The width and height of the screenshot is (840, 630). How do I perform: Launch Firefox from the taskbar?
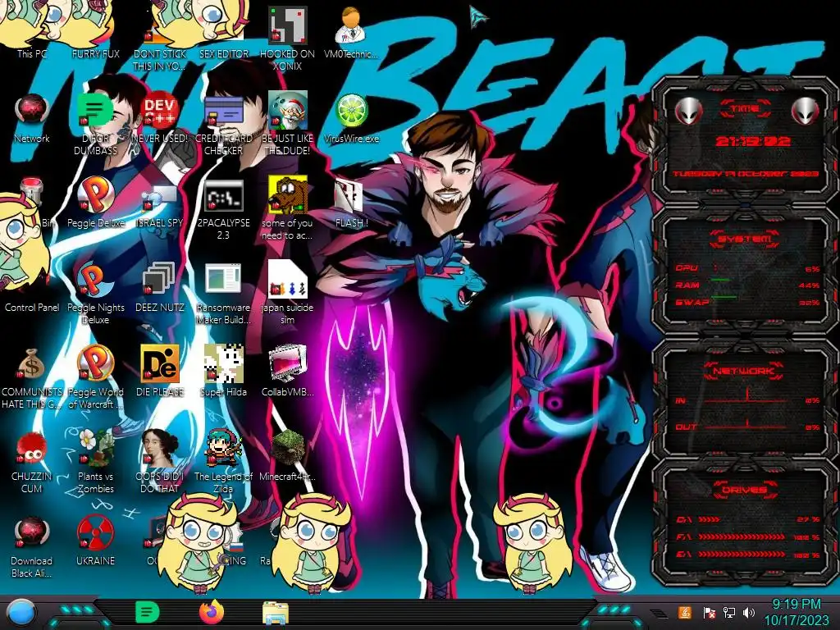point(211,612)
